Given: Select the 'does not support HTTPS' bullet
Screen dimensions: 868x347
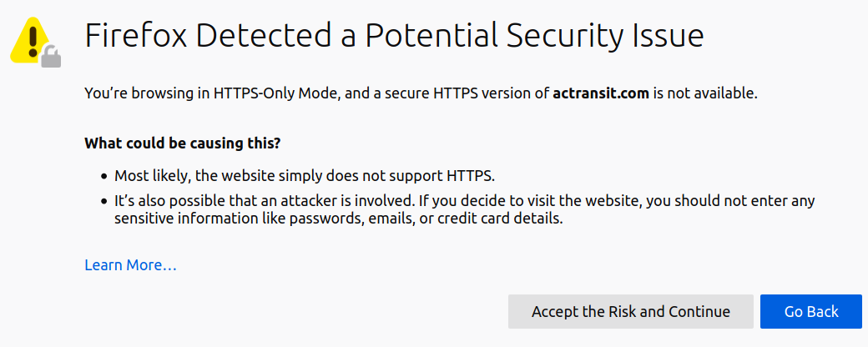Looking at the screenshot, I should (305, 176).
